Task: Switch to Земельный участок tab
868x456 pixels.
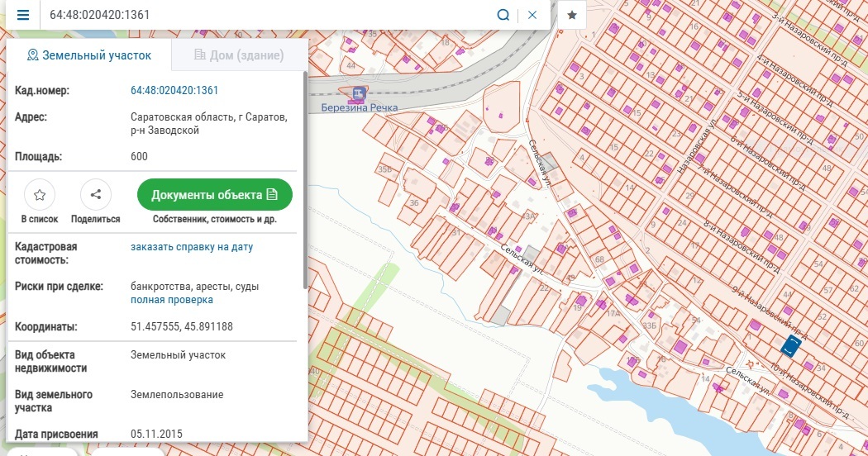Action: [x=89, y=55]
